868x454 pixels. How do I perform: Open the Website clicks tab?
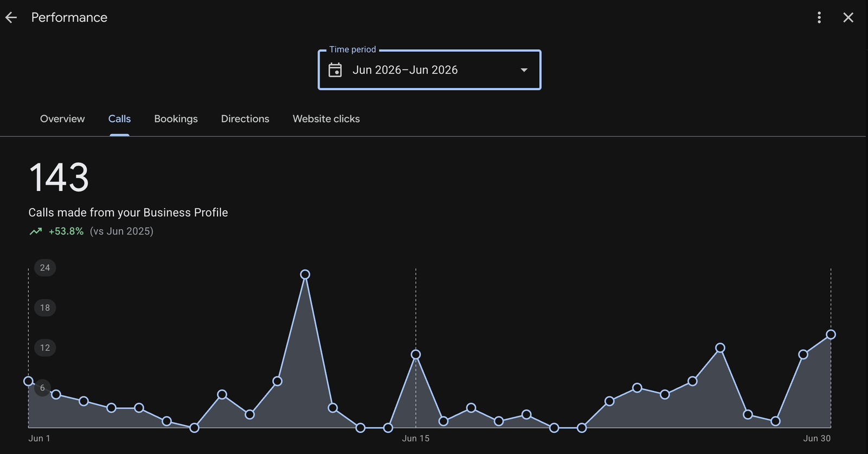[x=326, y=119]
